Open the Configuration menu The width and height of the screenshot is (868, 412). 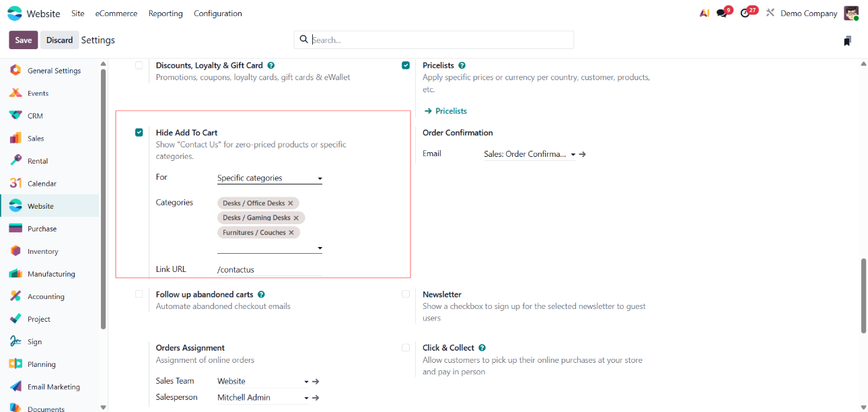pos(217,13)
